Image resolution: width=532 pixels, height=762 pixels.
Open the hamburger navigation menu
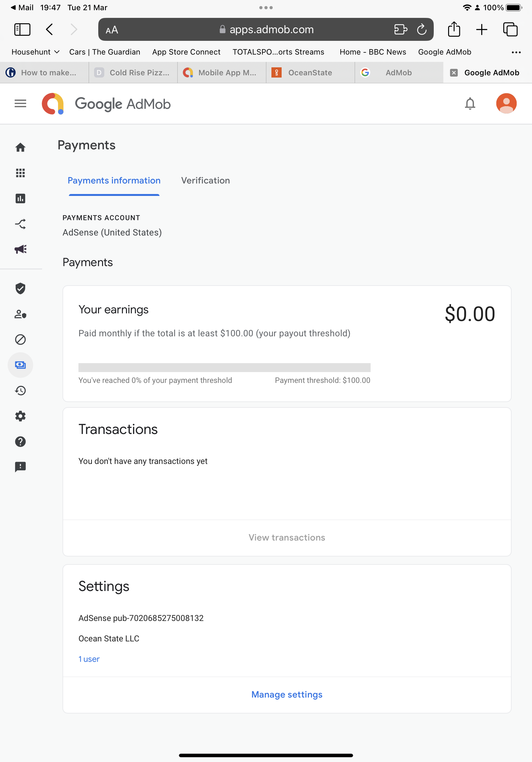click(x=20, y=104)
